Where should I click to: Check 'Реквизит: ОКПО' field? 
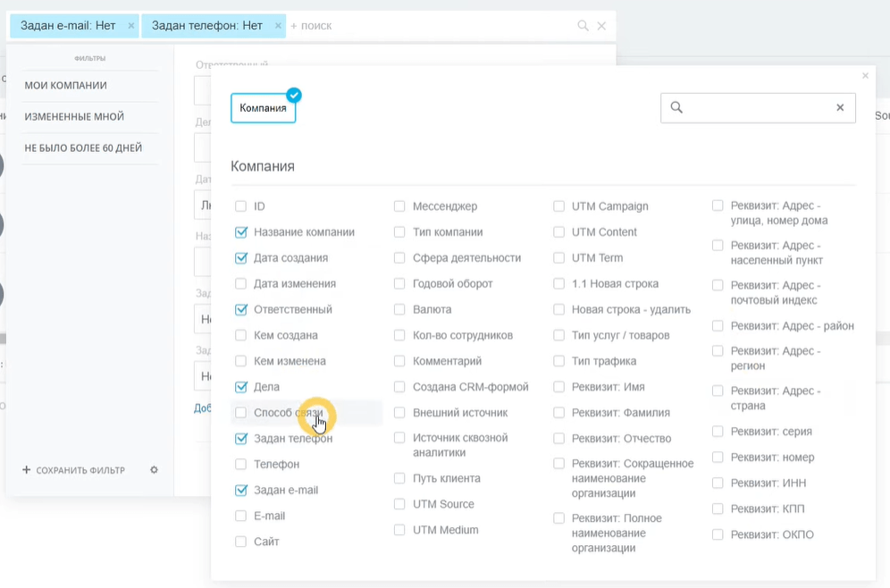pos(718,534)
